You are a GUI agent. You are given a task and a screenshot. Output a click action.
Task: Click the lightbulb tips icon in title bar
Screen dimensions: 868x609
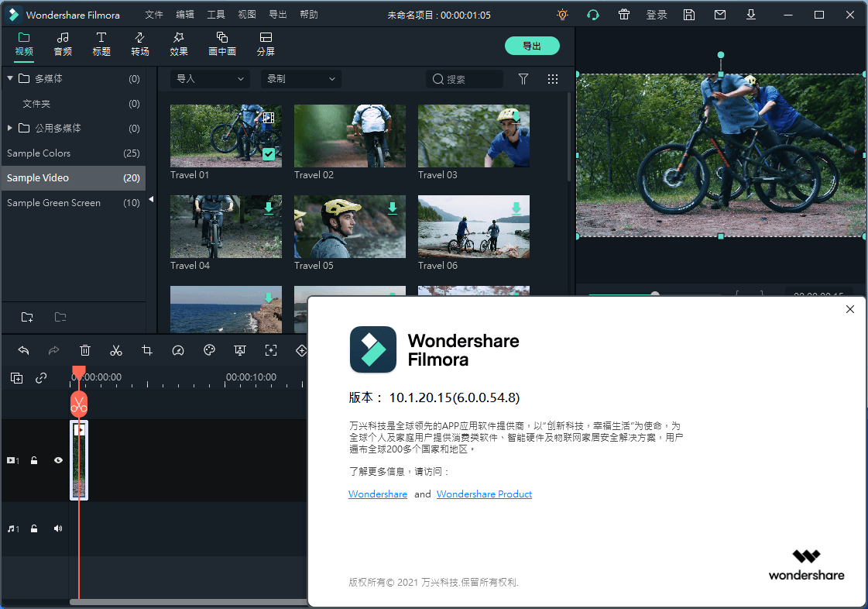[562, 15]
